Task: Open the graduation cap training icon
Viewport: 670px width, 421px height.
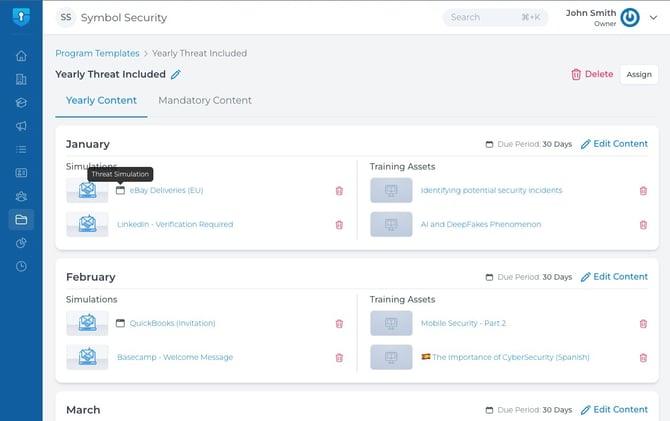Action: click(x=21, y=102)
